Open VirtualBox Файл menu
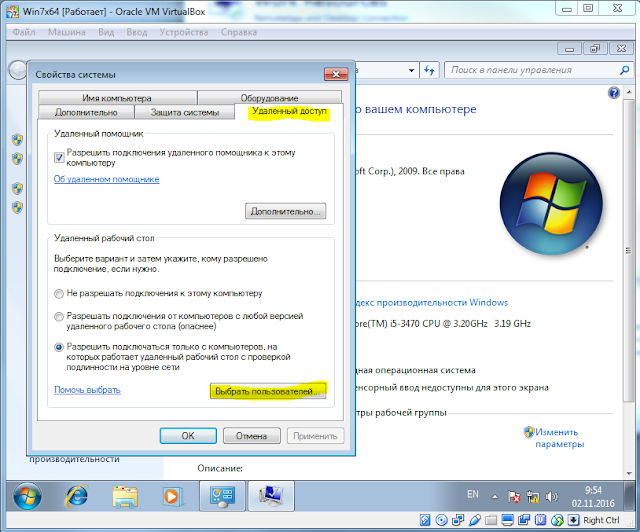This screenshot has height=532, width=640. (24, 32)
